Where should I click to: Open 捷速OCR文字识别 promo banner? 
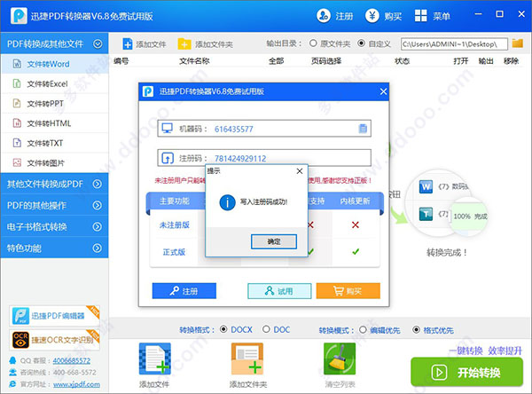point(54,340)
